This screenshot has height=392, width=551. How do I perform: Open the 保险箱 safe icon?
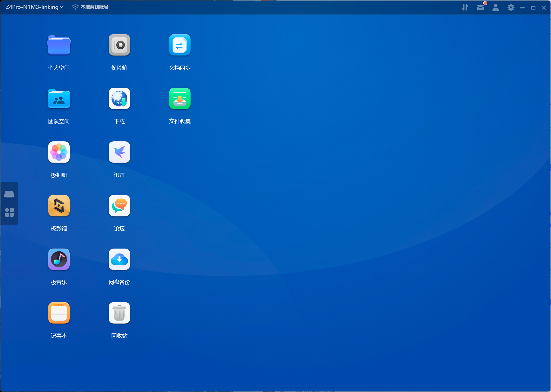[119, 45]
